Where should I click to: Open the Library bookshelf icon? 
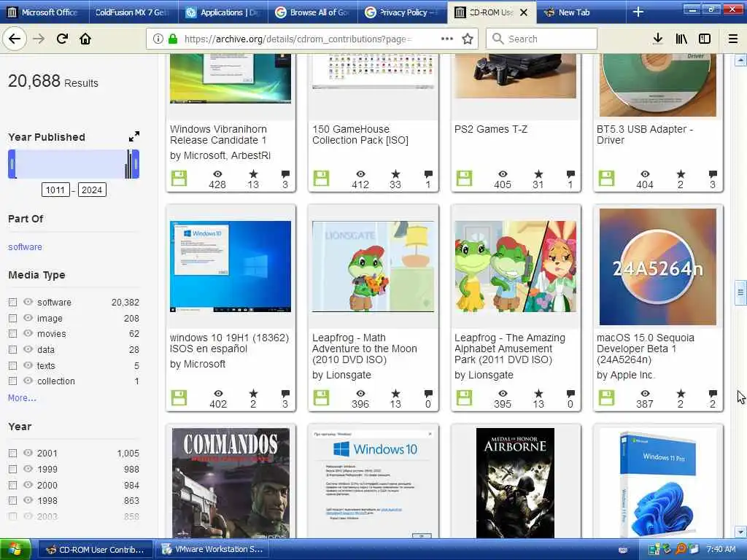pyautogui.click(x=681, y=39)
